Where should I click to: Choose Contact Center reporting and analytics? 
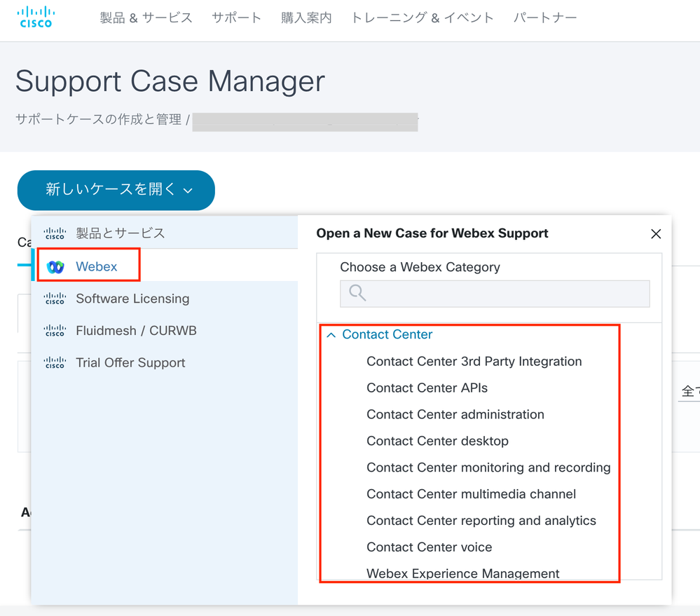click(x=481, y=521)
